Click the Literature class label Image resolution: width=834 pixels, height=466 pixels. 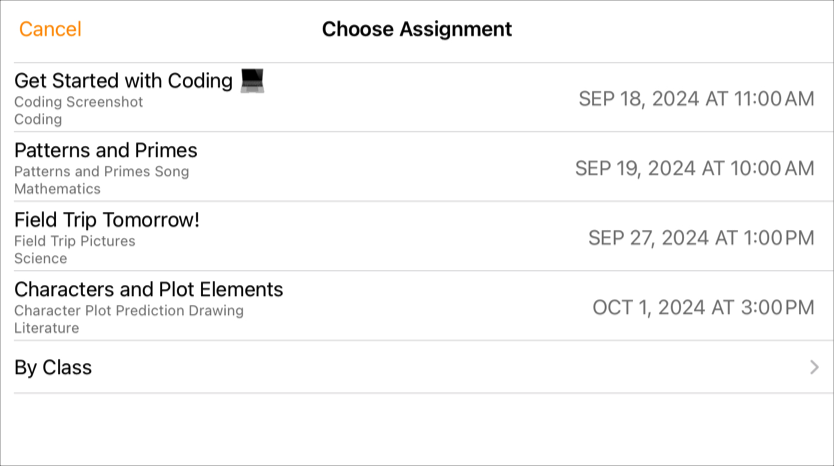pyautogui.click(x=46, y=328)
